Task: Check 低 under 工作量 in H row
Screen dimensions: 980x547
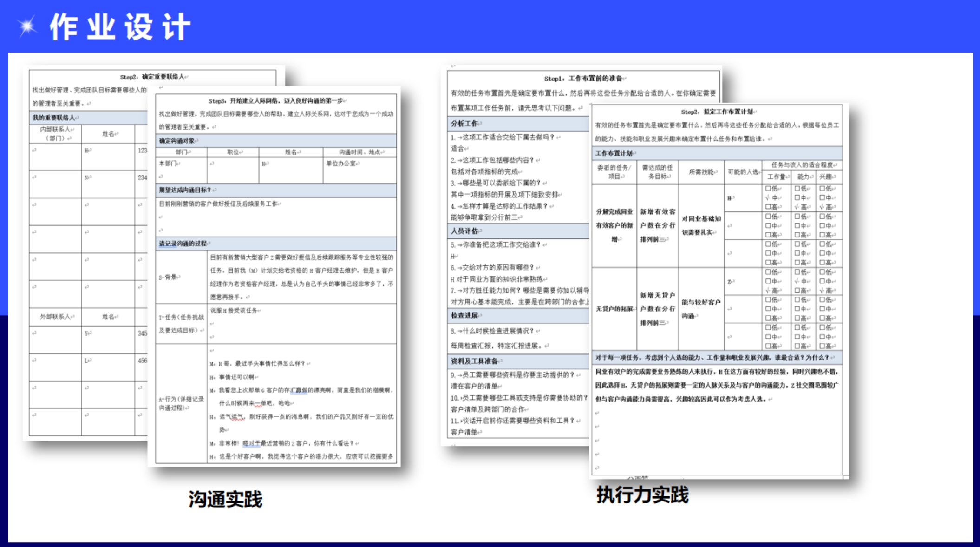Action: (x=768, y=189)
